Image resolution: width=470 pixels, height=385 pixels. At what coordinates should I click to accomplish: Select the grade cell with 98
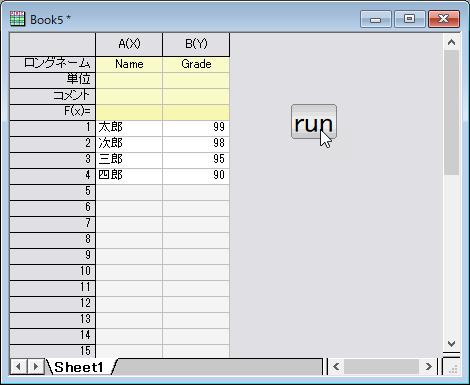point(196,144)
